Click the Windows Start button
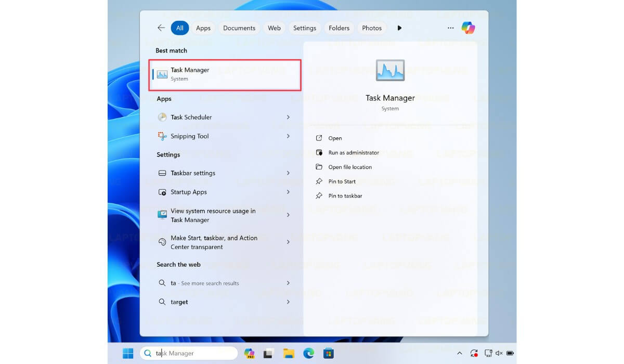The height and width of the screenshot is (364, 624). click(128, 354)
